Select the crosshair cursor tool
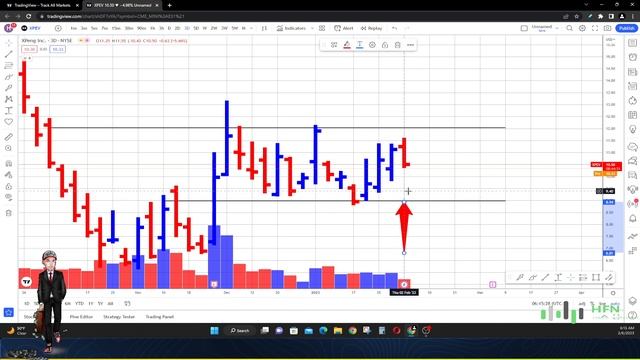Screen dimensions: 640x360 pos(9,43)
